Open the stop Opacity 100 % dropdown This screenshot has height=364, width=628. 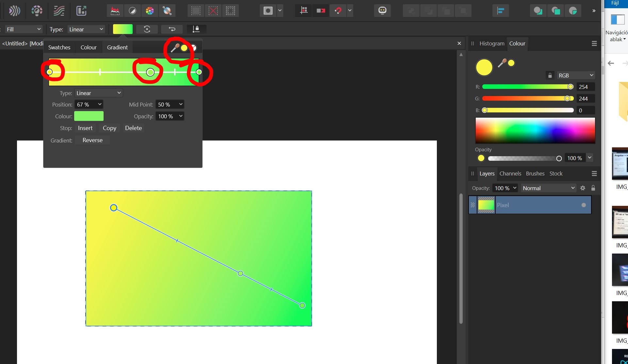170,116
